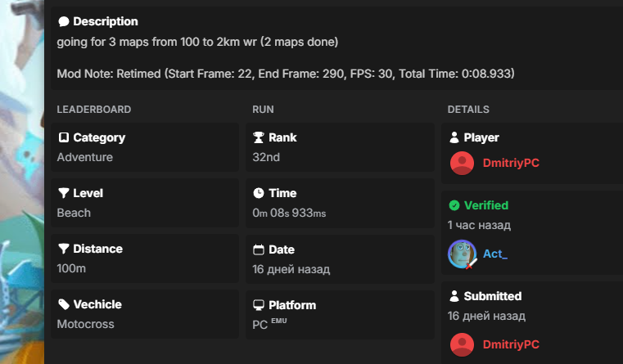Click DmitriyPC avatar in Player section
The width and height of the screenshot is (623, 364).
[462, 163]
